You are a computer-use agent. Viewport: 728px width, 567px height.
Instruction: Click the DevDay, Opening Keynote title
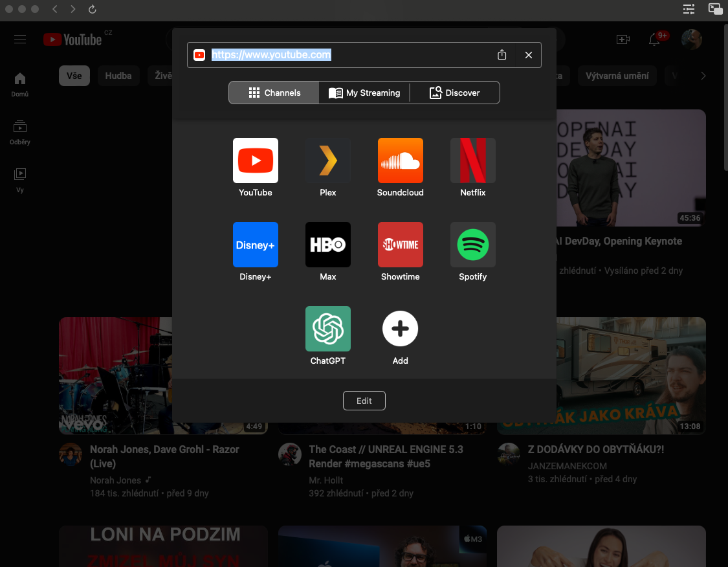[619, 241]
